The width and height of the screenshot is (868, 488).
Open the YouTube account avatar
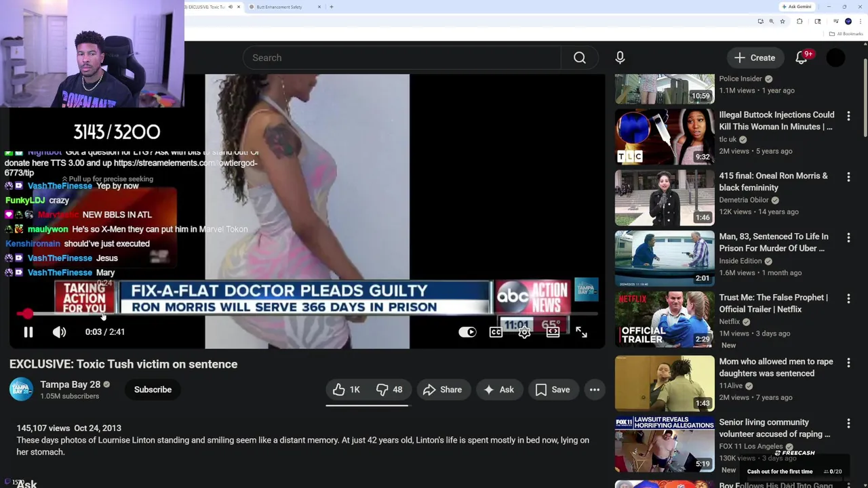836,58
